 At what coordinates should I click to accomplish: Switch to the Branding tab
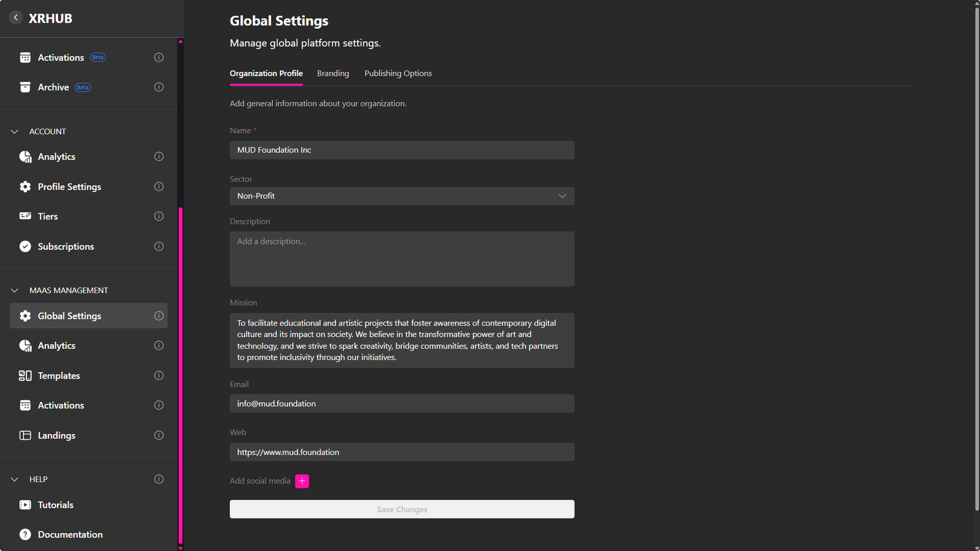[333, 74]
